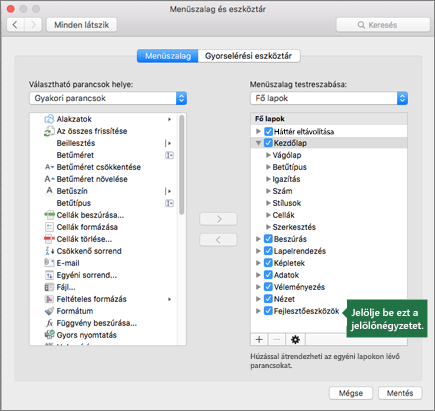Toggle the Kezdőlap checkbox
Screen dimensions: 435x411
[268, 143]
